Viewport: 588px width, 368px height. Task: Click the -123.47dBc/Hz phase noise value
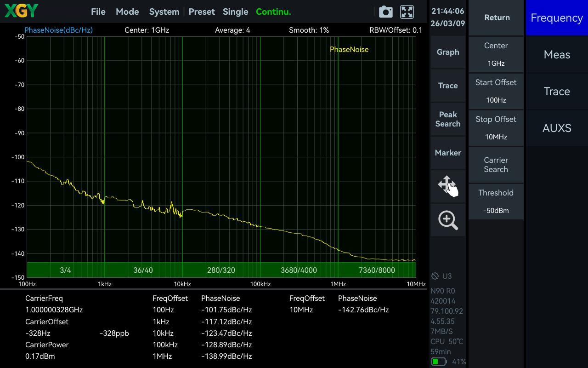coord(226,333)
